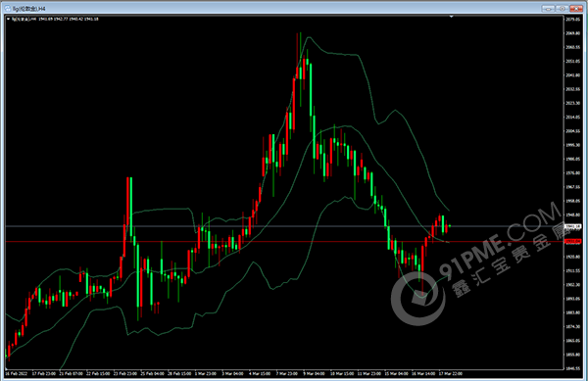Minimize the chart window
588x381 pixels.
[548, 8]
